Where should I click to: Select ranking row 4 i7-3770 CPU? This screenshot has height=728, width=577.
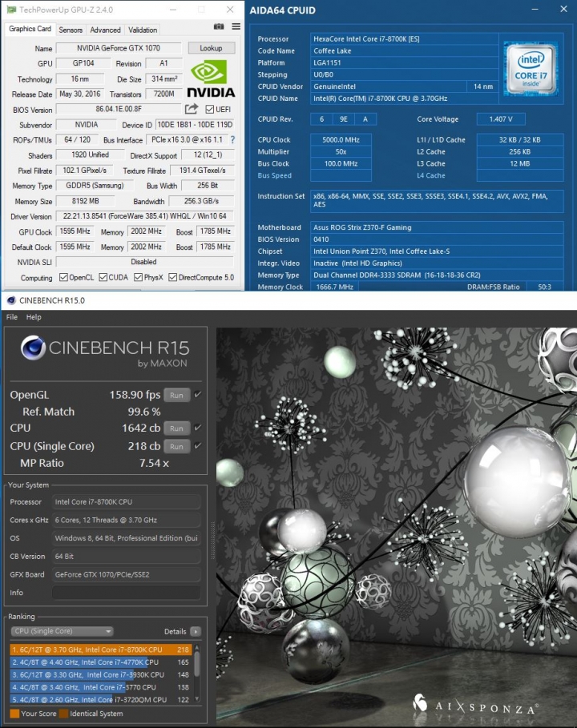coord(100,687)
